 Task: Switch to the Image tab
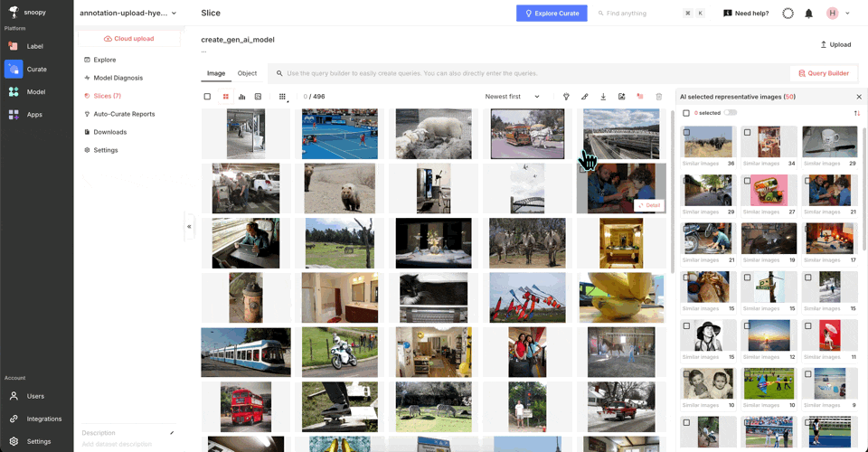(x=216, y=73)
